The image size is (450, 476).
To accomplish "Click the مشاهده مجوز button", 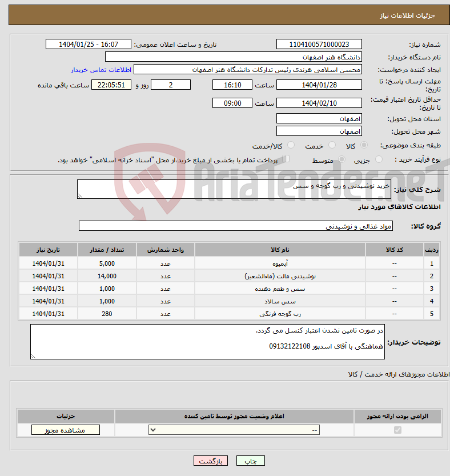I will (x=66, y=430).
